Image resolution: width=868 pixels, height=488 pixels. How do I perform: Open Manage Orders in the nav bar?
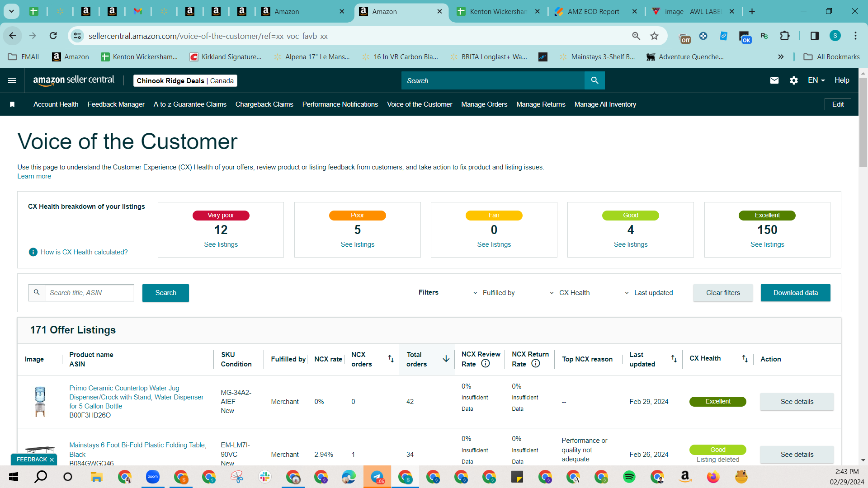(x=484, y=104)
